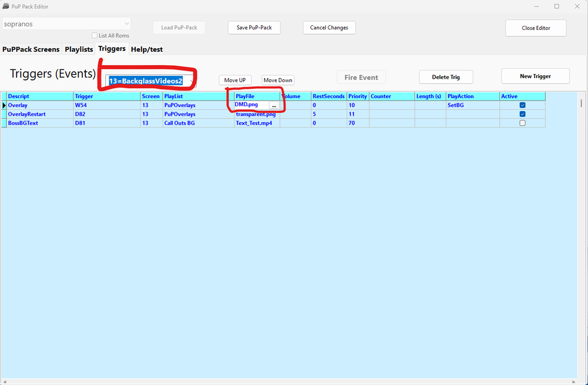Save the PuP-Pack
The height and width of the screenshot is (385, 588).
point(254,28)
